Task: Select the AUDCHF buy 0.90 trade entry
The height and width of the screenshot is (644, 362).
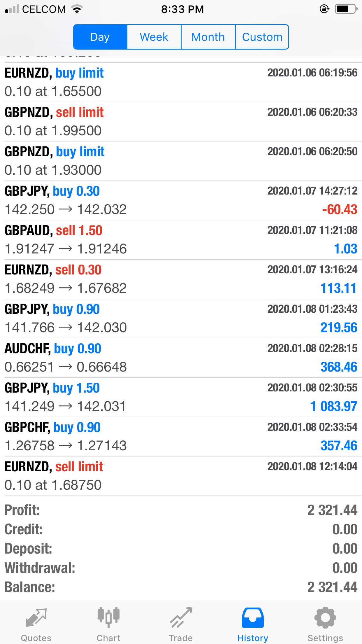Action: [x=181, y=358]
